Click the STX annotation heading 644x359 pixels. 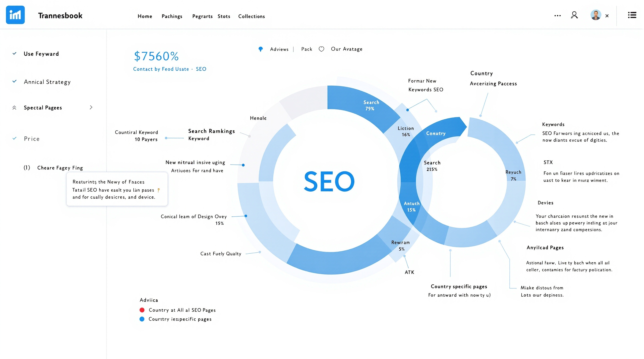548,162
